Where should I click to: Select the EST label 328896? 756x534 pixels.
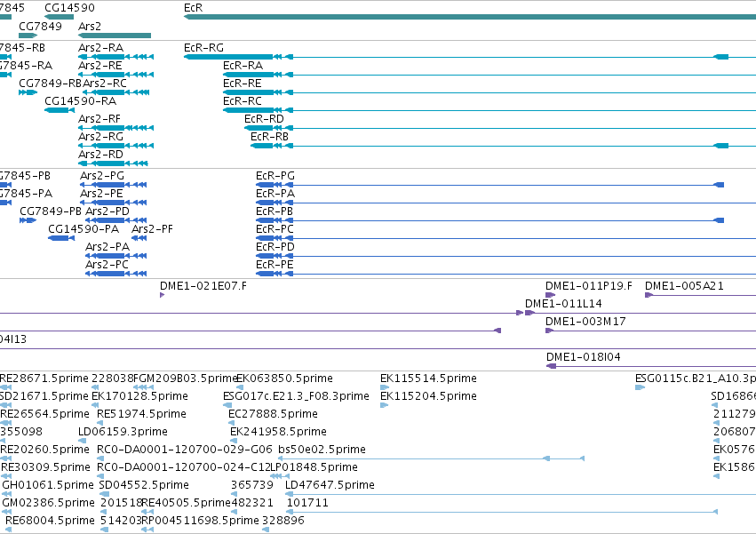(x=283, y=522)
